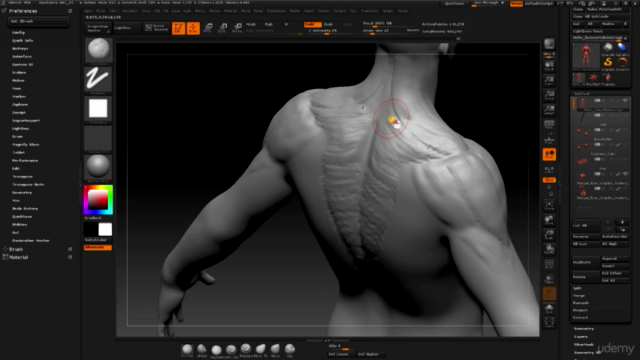Click the Scroll canvas icon on right shelf
Screen dimensions: 640x360
549,66
